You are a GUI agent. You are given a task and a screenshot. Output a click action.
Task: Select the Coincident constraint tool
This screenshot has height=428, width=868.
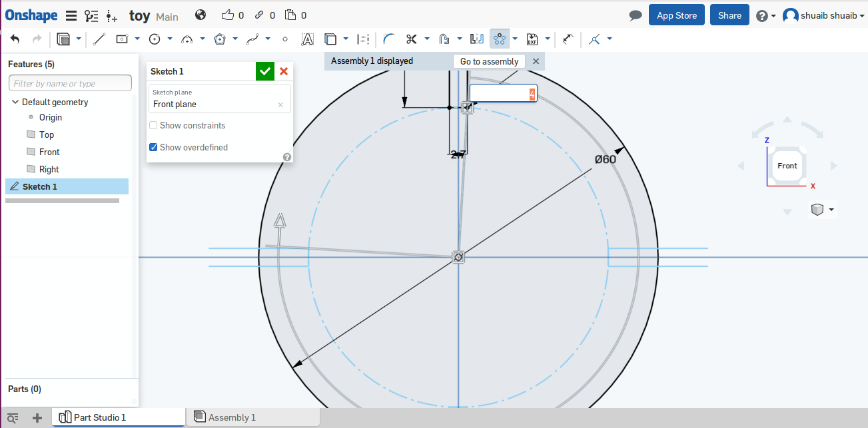click(x=594, y=39)
